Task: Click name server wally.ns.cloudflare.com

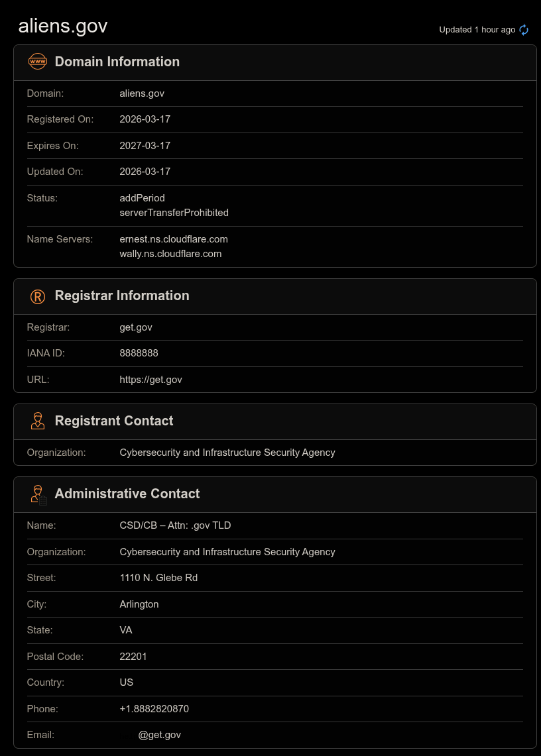Action: (170, 254)
